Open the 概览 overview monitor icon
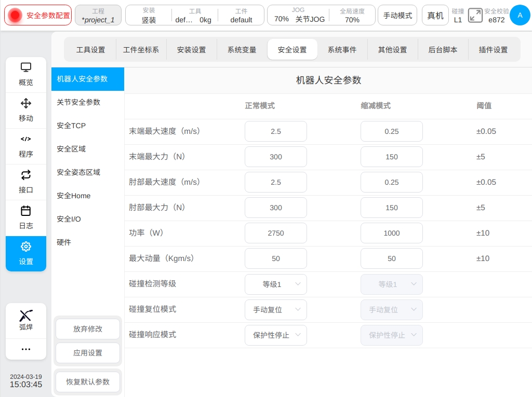532x397 pixels. pos(26,67)
